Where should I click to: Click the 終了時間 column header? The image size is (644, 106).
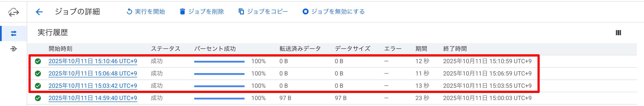(x=455, y=49)
